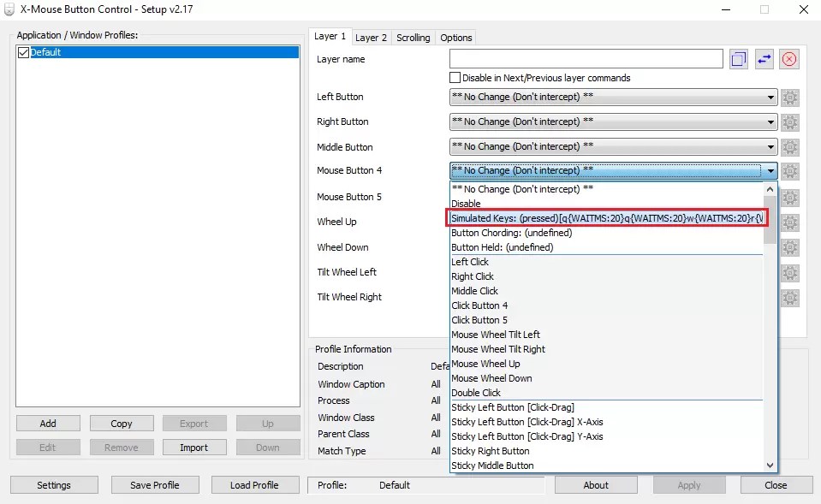Expand the Left Button action dropdown
Viewport: 821px width, 504px height.
tap(769, 98)
